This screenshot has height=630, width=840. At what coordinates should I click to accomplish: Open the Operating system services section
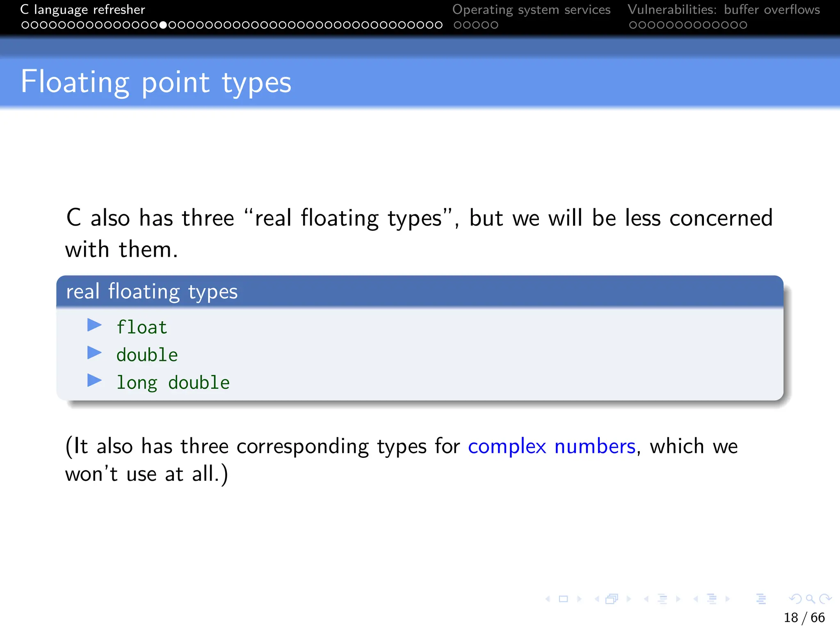click(x=531, y=9)
